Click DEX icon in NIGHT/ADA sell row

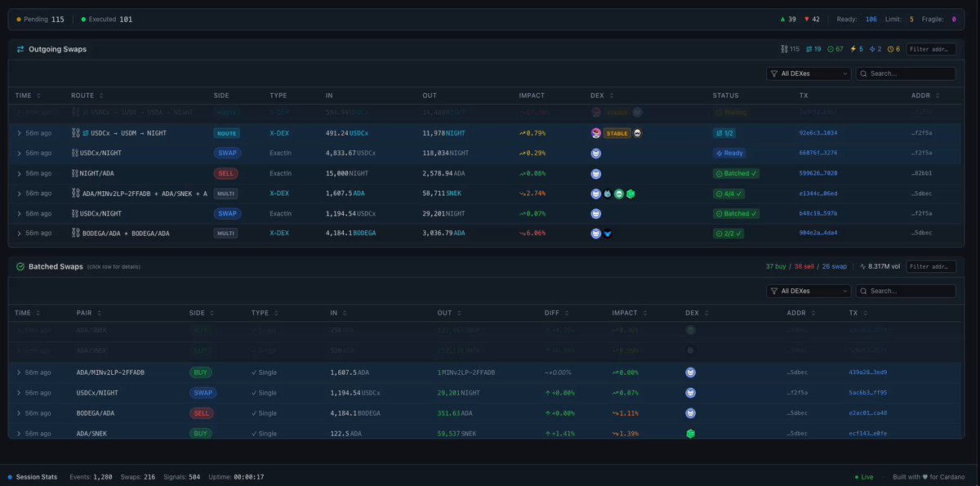pos(596,173)
